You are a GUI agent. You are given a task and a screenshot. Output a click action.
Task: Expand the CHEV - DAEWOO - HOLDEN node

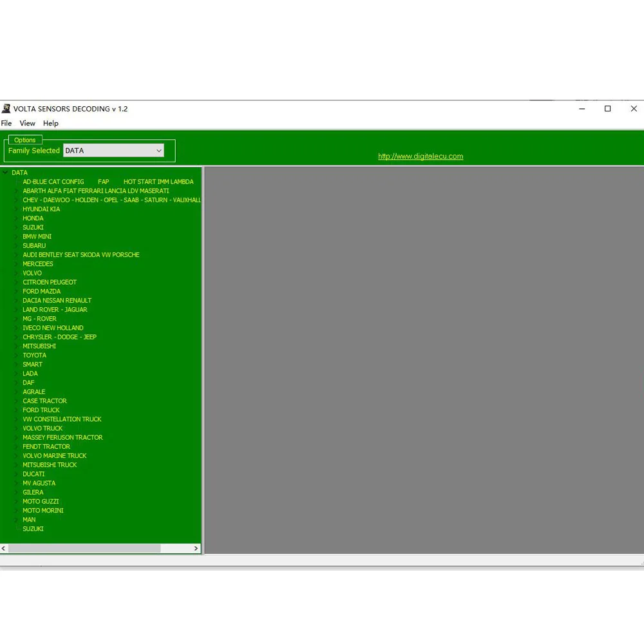[17, 200]
